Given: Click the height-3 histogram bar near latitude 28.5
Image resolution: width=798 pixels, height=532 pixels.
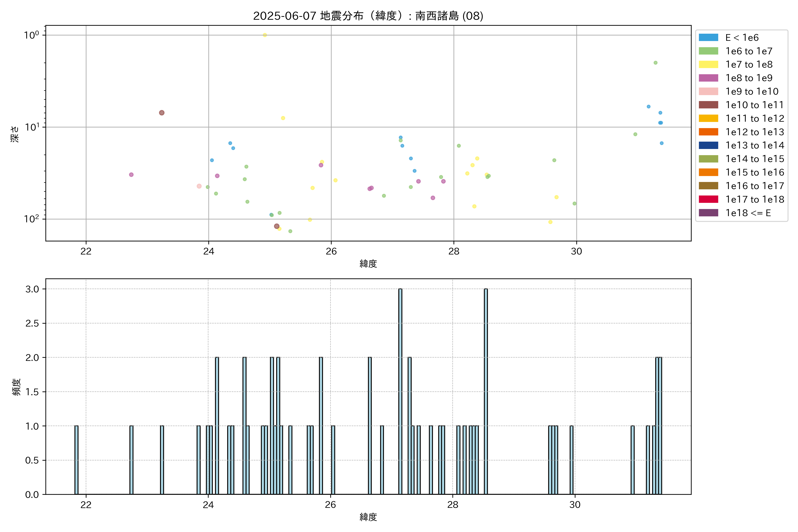Looking at the screenshot, I should [x=486, y=391].
